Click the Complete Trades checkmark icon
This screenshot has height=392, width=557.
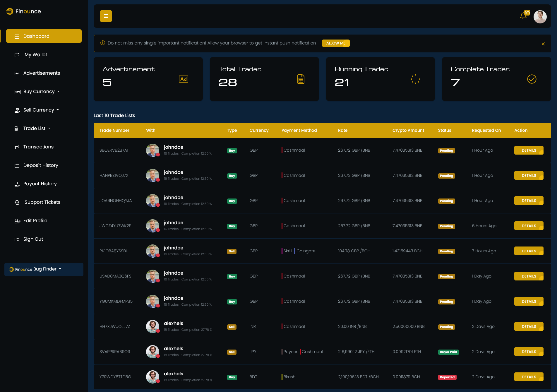click(532, 79)
